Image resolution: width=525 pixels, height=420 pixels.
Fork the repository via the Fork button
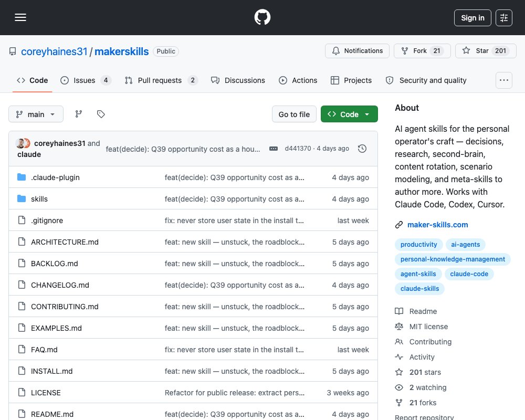pyautogui.click(x=422, y=51)
